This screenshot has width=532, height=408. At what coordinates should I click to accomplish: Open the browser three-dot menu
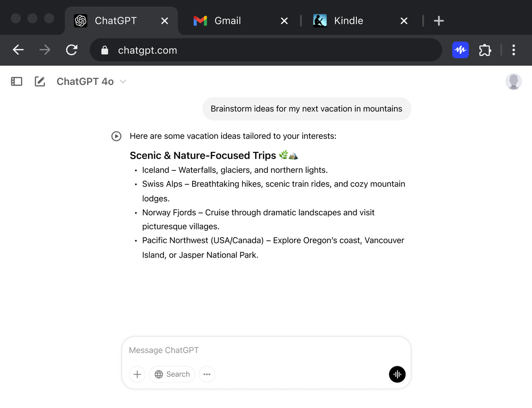(513, 50)
